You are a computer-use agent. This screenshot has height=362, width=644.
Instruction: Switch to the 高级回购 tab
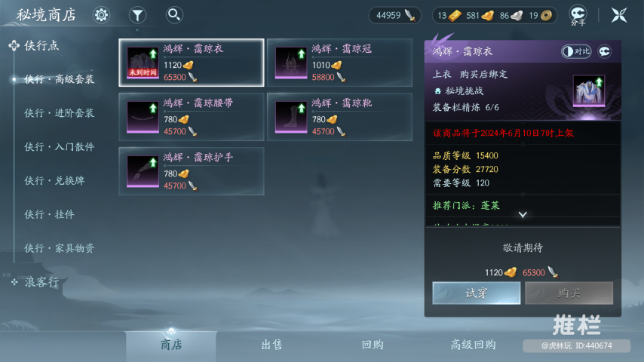tap(473, 345)
